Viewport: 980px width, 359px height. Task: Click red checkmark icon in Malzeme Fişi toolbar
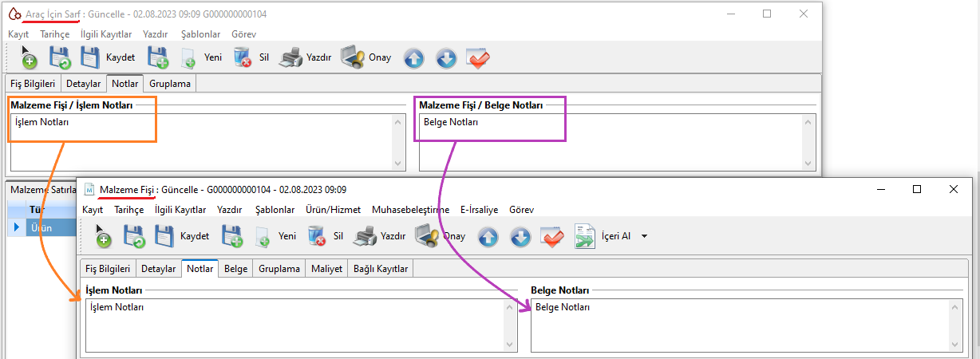click(x=552, y=237)
